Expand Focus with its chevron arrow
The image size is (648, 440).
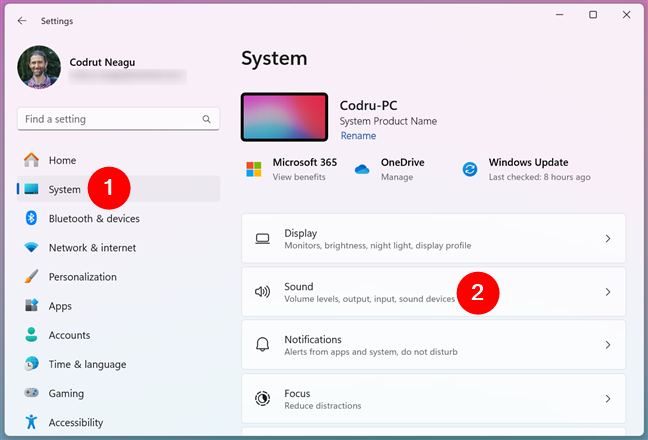[x=608, y=399]
